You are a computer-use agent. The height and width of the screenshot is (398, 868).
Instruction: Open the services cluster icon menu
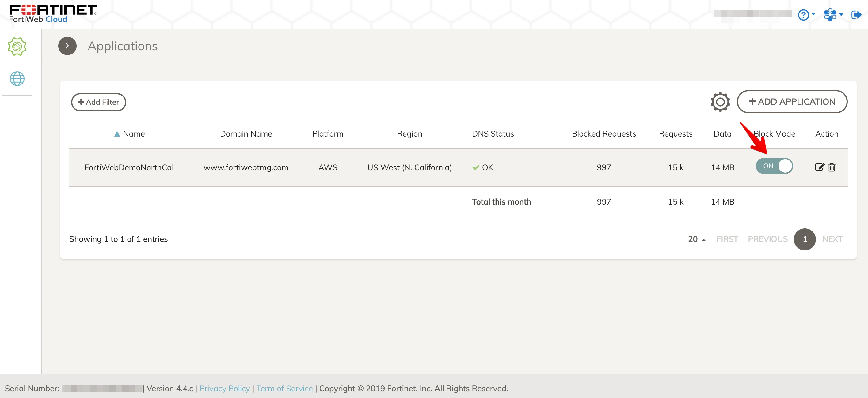[x=830, y=15]
